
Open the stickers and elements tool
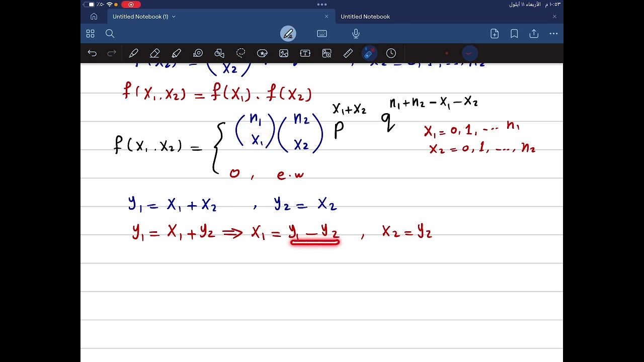[x=262, y=53]
